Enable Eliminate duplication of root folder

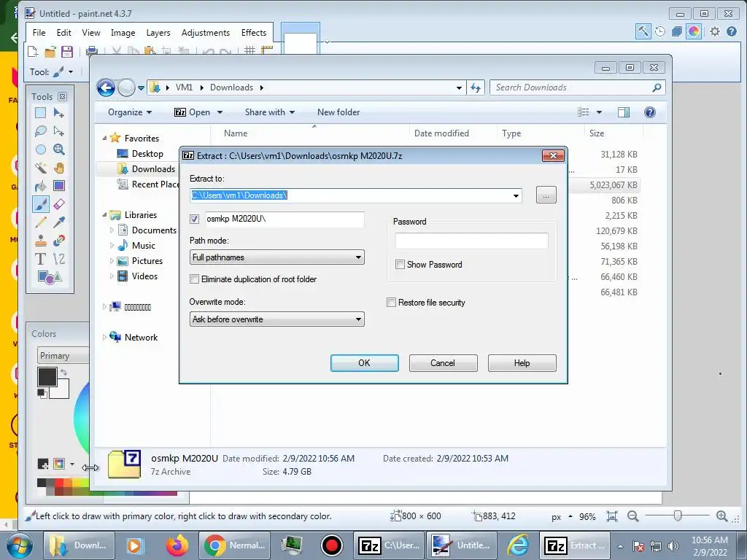click(x=194, y=279)
